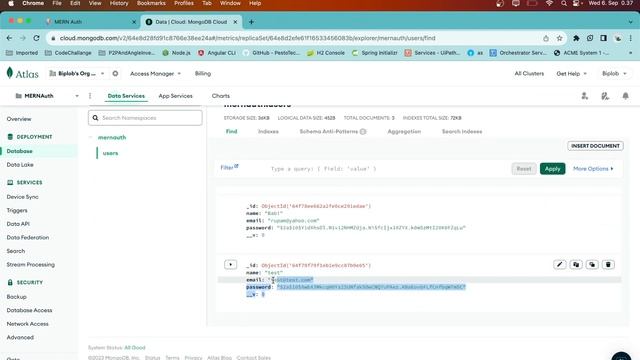Switch to the MERN Auth browser tab

pyautogui.click(x=91, y=22)
